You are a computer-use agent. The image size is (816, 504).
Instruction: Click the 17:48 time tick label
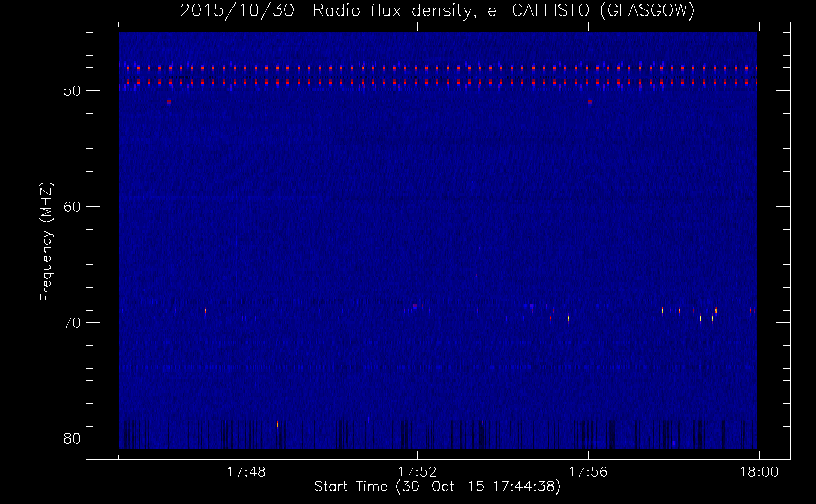pyautogui.click(x=246, y=472)
